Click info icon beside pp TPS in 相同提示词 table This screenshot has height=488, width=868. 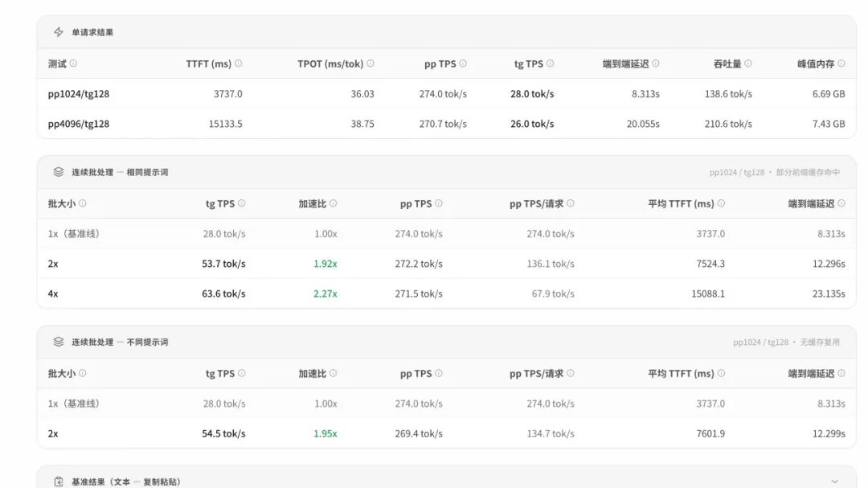(439, 203)
